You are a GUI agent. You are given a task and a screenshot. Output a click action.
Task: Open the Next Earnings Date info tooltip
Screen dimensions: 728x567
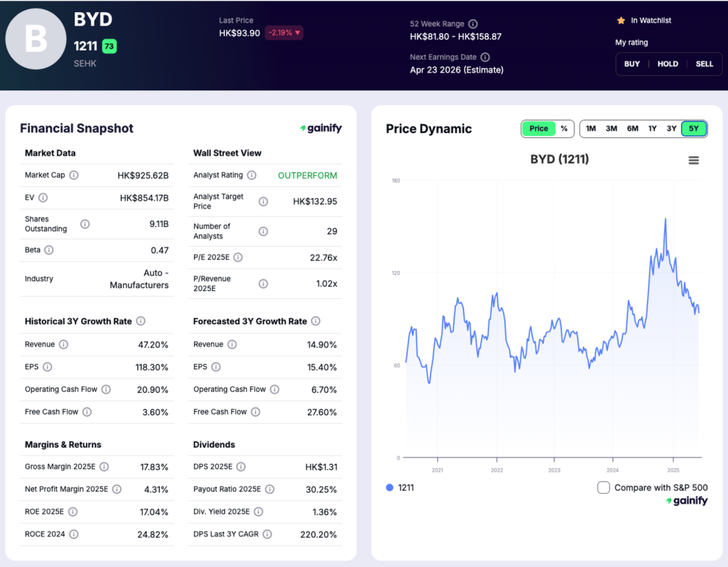pyautogui.click(x=487, y=57)
